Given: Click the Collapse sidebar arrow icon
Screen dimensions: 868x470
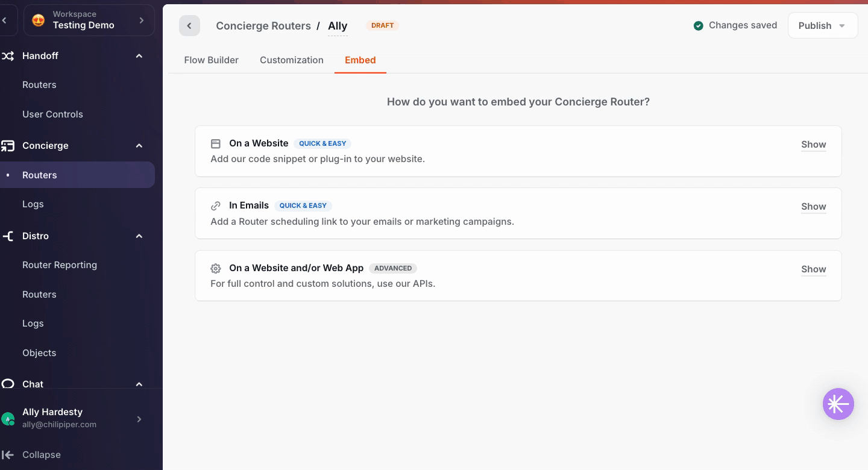Looking at the screenshot, I should (x=7, y=455).
